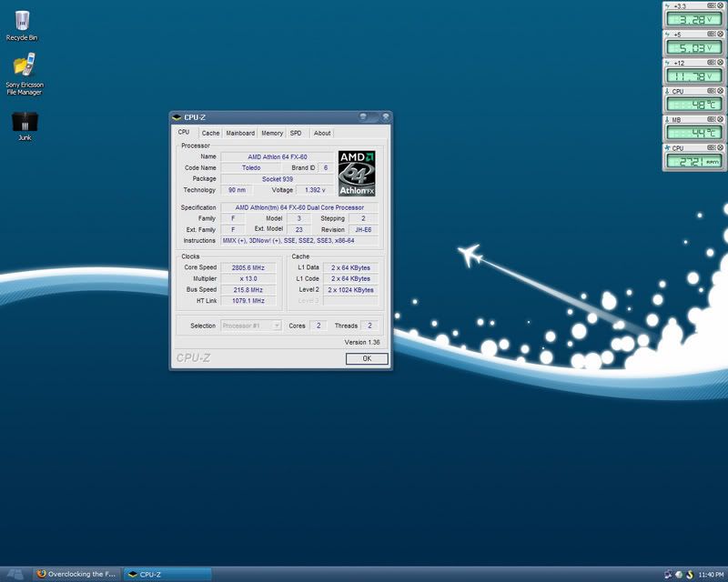Click the 48 °C CPU temperature display
Viewport: 728px width, 582px height.
point(694,105)
